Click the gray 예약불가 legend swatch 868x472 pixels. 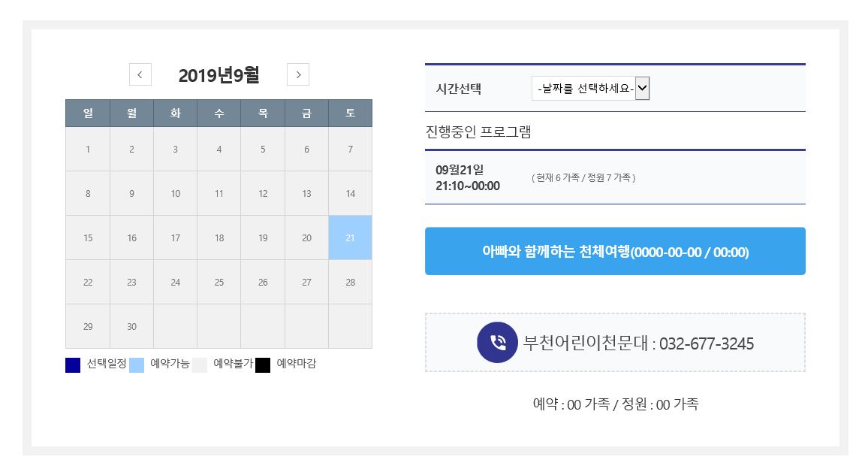(200, 365)
